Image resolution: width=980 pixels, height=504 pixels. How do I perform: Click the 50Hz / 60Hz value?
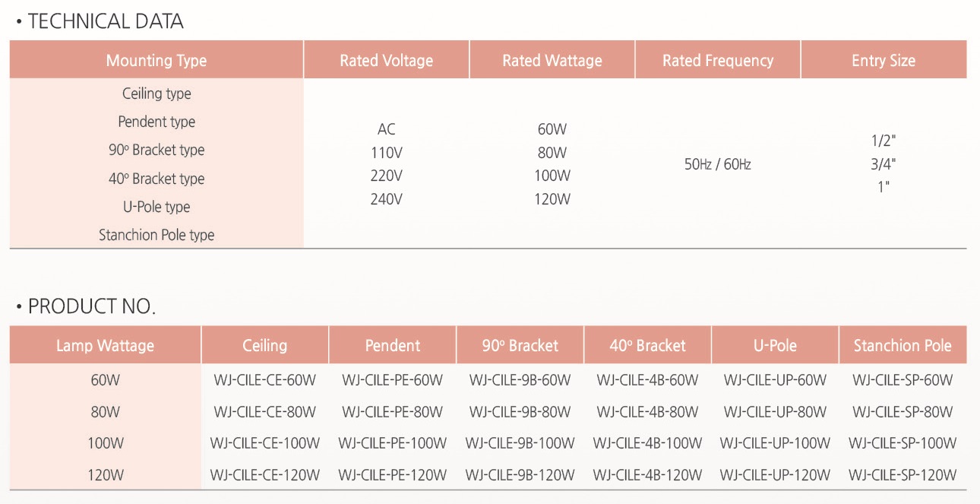click(718, 164)
